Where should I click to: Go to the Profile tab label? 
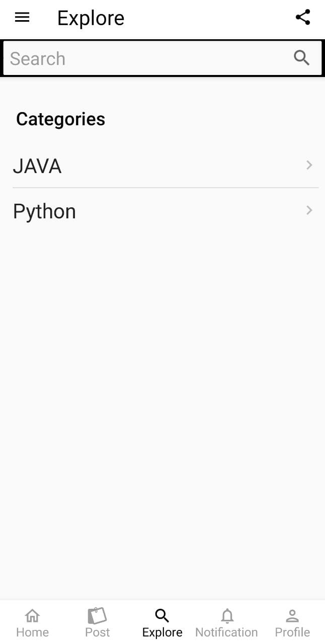click(292, 632)
